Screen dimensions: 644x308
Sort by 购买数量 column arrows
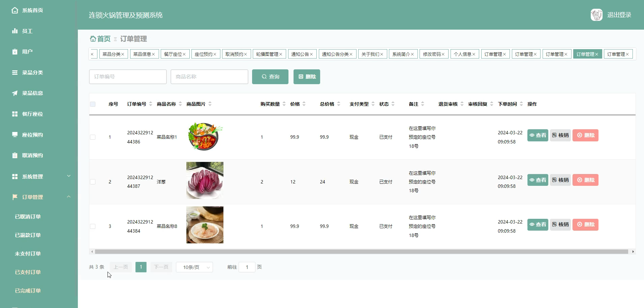[x=284, y=104]
